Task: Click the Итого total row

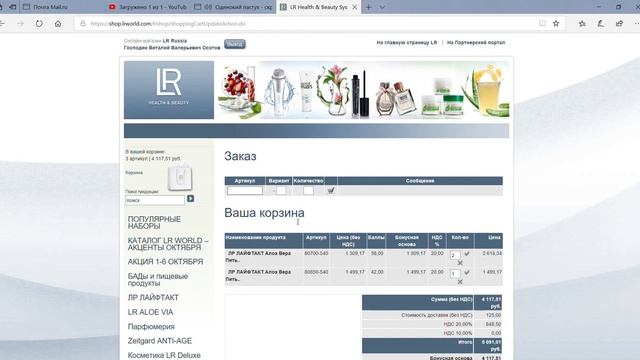Action: pos(432,346)
